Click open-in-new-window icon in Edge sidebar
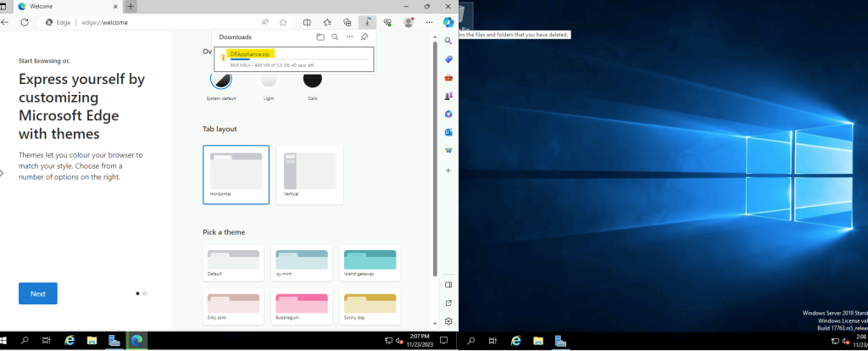The height and width of the screenshot is (351, 868). coord(448,303)
